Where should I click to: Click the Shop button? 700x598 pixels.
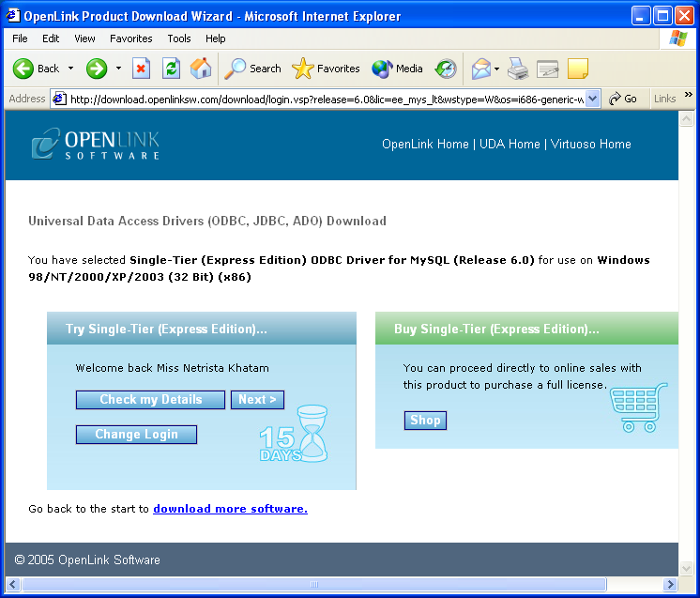click(x=425, y=421)
